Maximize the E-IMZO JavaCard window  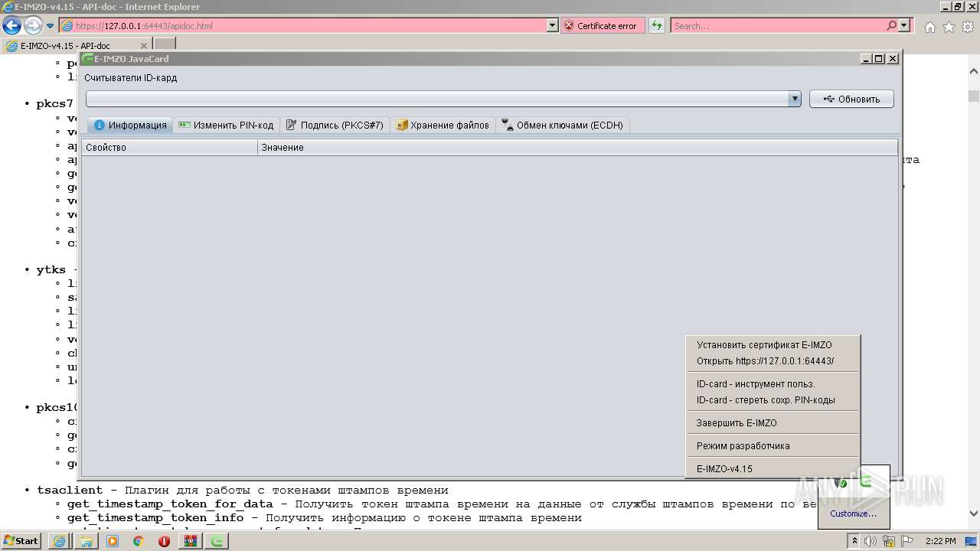click(879, 59)
